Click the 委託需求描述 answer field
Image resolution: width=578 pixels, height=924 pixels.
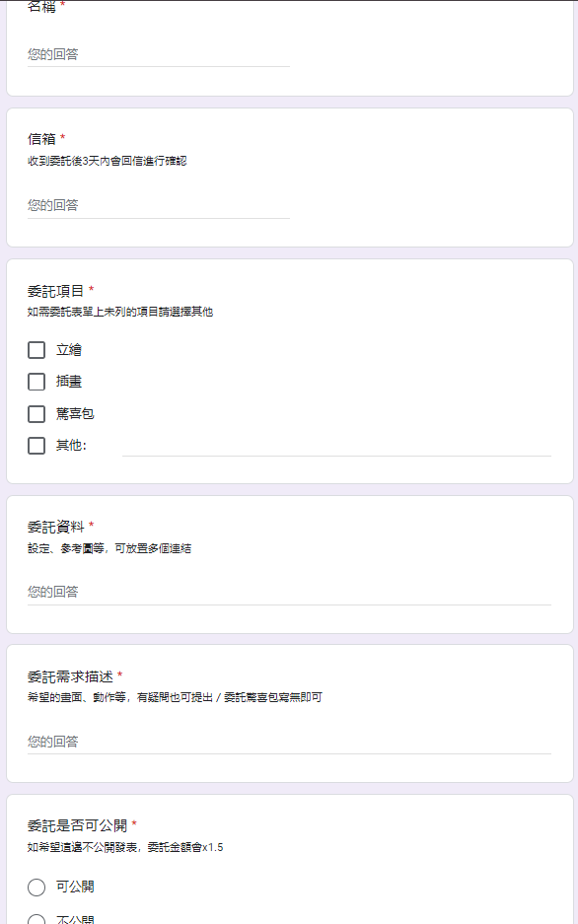pyautogui.click(x=289, y=742)
